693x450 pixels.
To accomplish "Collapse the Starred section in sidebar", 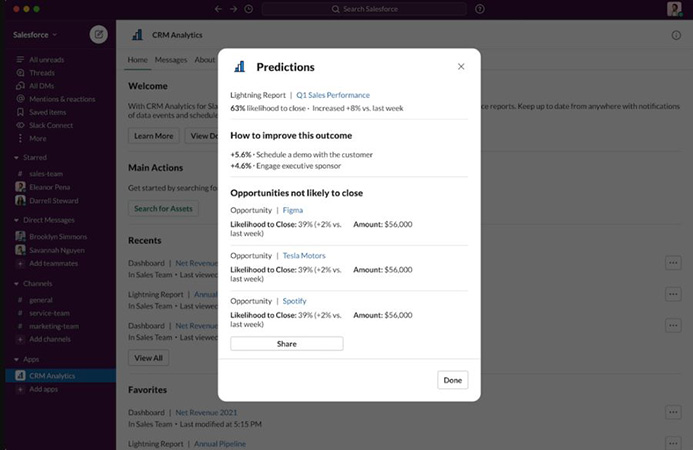I will click(16, 157).
